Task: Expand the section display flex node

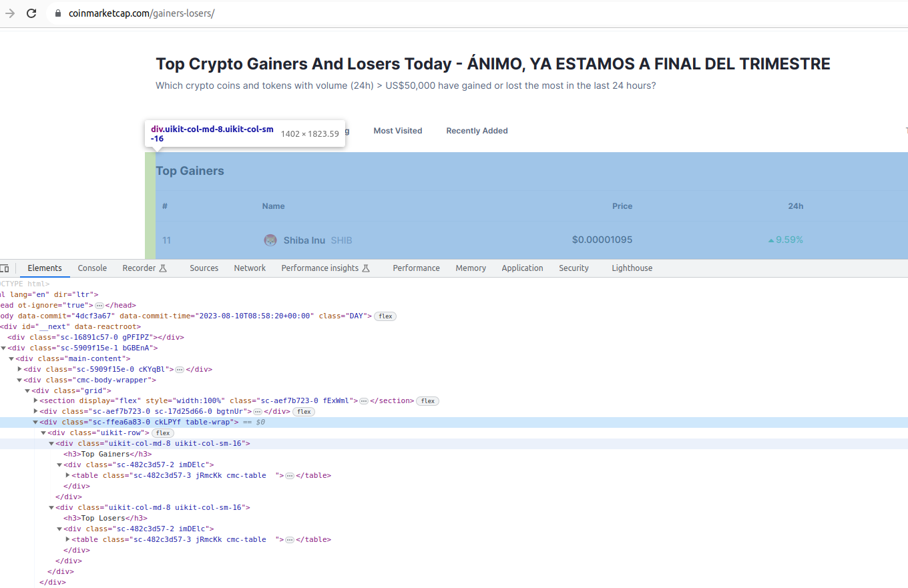Action: 35,401
